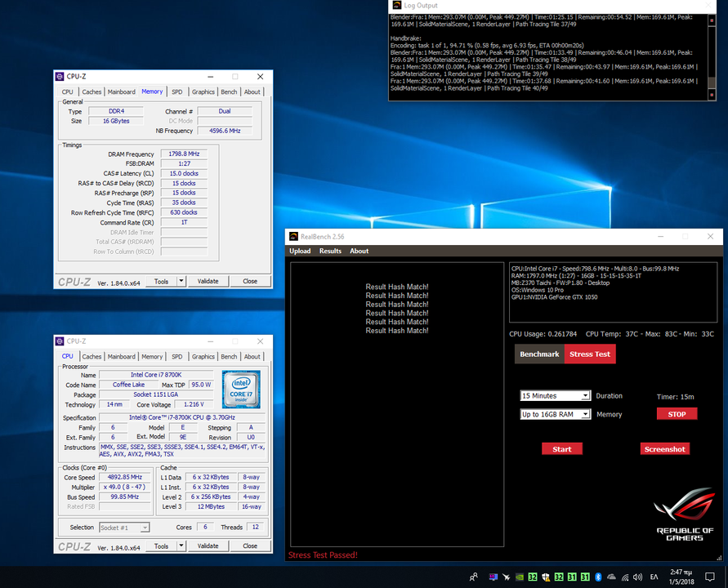
Task: Click Tools in the CPU-tab CPU-Z window
Action: tap(162, 546)
